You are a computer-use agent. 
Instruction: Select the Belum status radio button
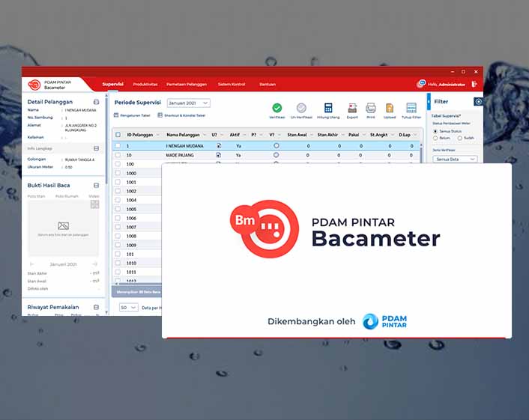point(436,138)
